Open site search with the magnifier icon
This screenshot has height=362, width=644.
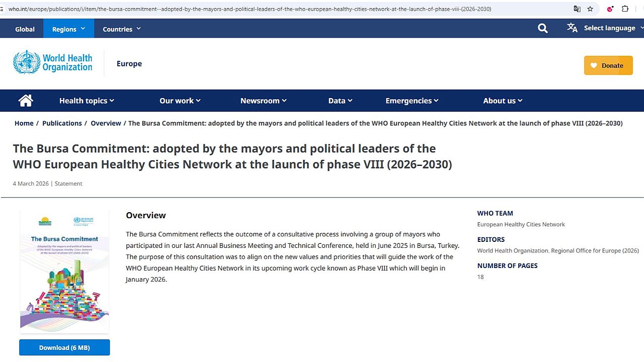tap(542, 29)
